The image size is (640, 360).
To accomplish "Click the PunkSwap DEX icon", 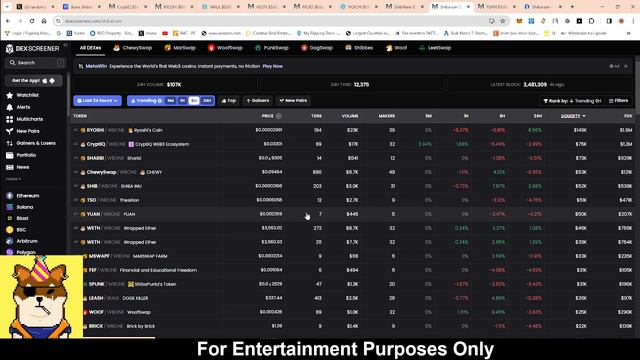I will 258,48.
